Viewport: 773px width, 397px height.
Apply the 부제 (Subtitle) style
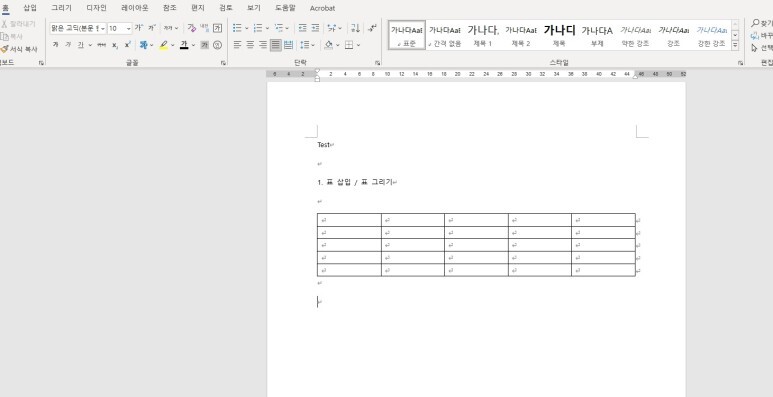click(x=597, y=35)
